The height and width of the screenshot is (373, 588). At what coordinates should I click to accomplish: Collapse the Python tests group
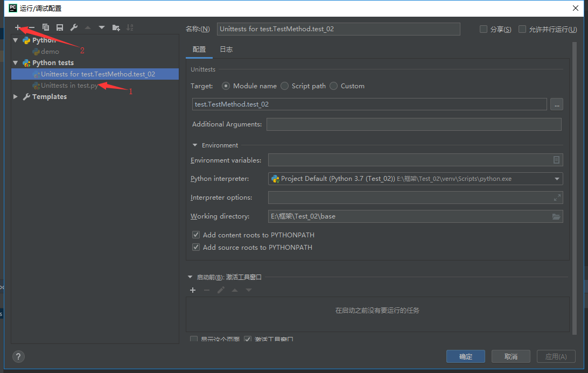16,62
